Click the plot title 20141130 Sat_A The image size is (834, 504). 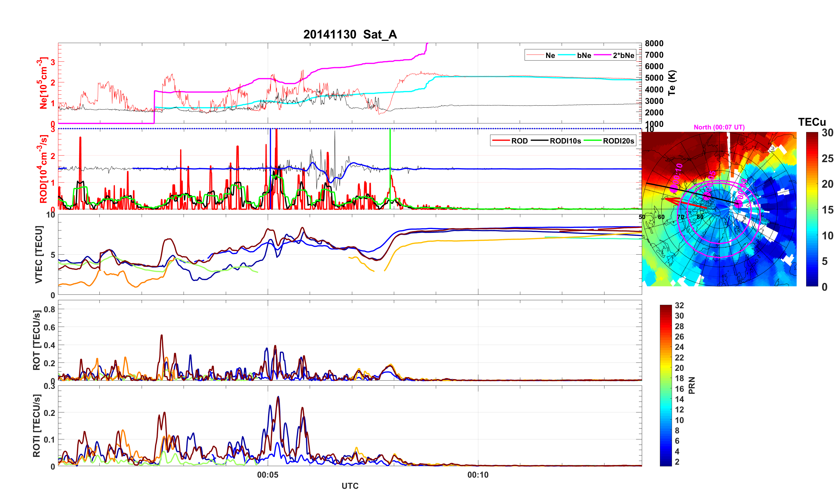pos(350,34)
